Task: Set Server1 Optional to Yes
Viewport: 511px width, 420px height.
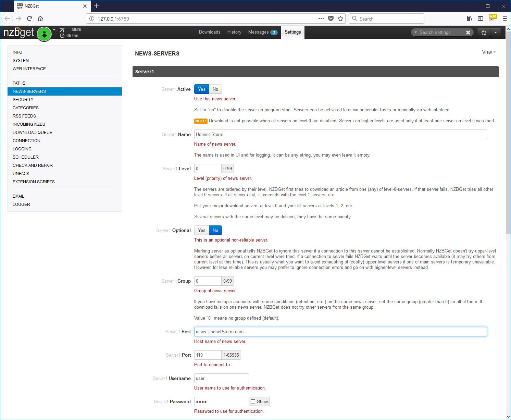Action: click(x=202, y=230)
